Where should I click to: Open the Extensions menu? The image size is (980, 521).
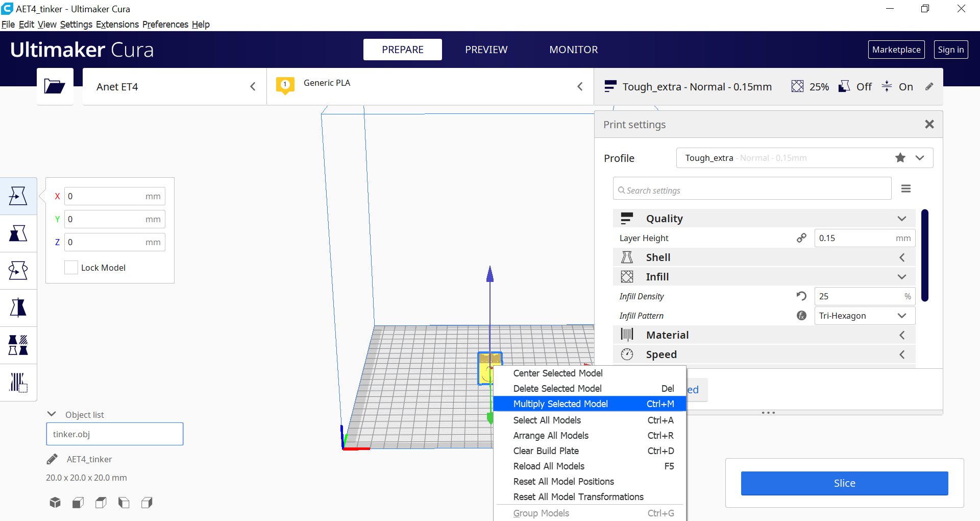(117, 24)
